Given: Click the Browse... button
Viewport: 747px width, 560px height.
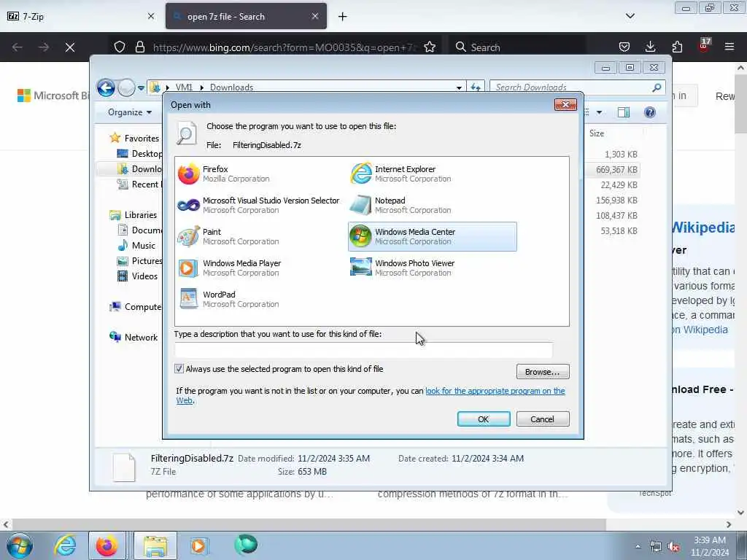Looking at the screenshot, I should (543, 371).
